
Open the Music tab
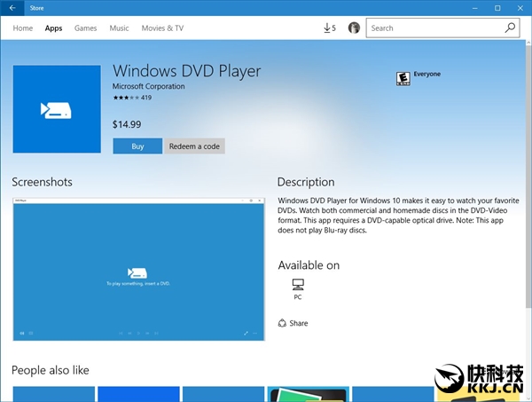tap(119, 28)
